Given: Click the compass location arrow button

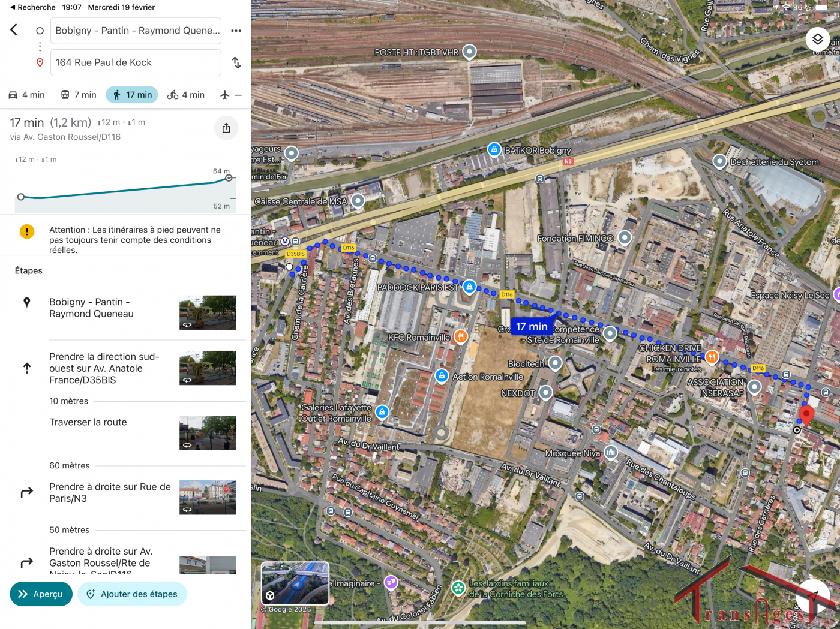Looking at the screenshot, I should coord(812,595).
